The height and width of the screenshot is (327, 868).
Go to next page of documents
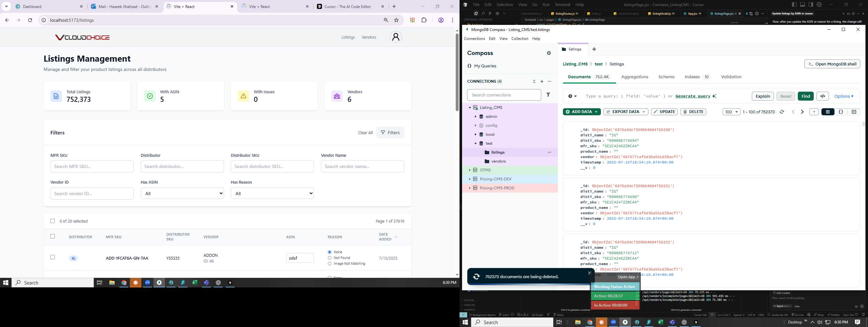tap(802, 112)
